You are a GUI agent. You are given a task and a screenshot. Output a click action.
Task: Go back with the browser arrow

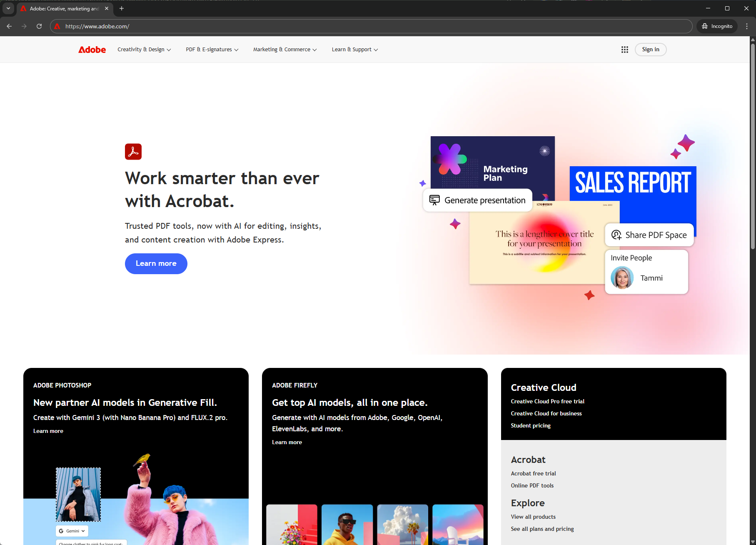(x=9, y=26)
